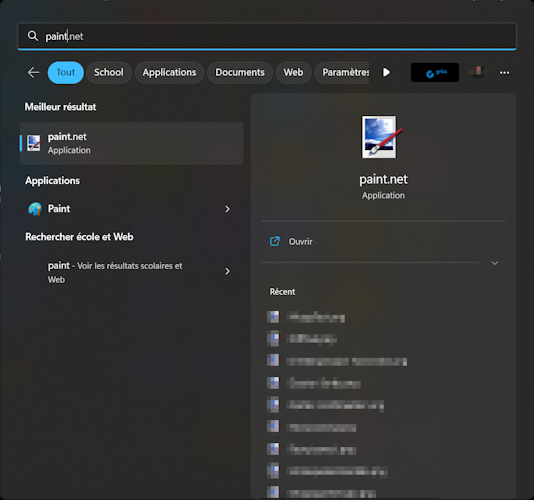Open the paint web search suggestion
This screenshot has width=534, height=500.
pyautogui.click(x=131, y=272)
